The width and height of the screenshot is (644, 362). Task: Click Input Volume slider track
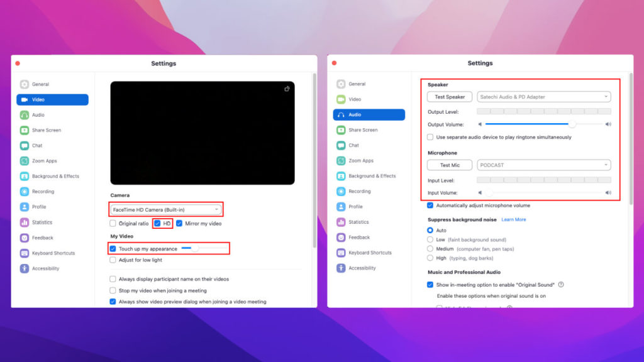[544, 192]
